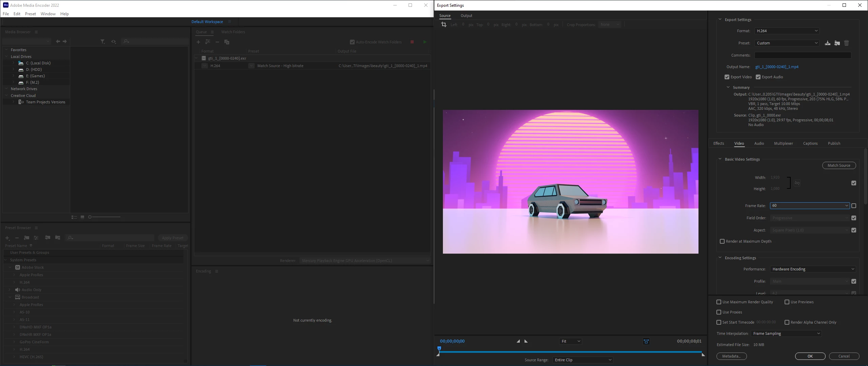Select the crop tool icon
This screenshot has height=366, width=868.
click(x=443, y=24)
